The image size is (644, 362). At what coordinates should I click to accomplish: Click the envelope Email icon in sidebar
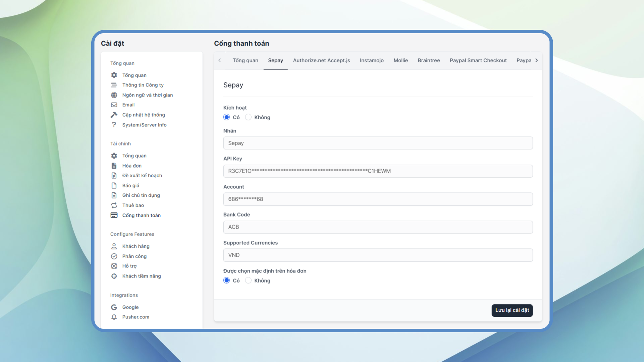[114, 105]
